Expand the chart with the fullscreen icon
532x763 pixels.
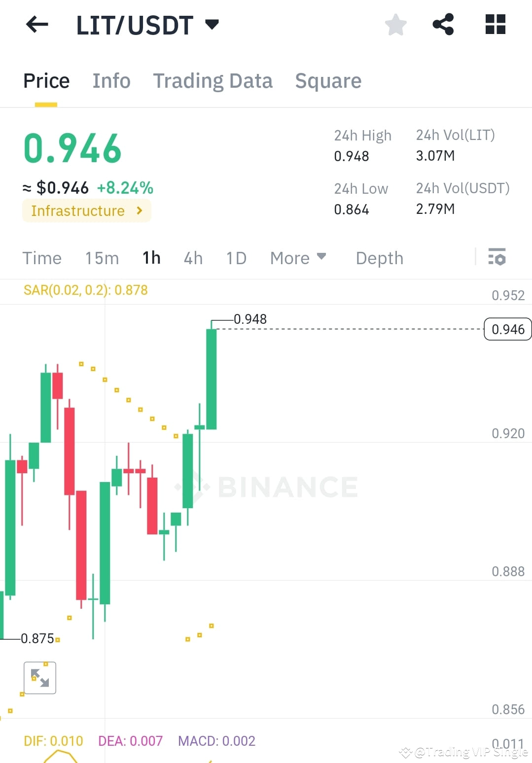click(39, 678)
